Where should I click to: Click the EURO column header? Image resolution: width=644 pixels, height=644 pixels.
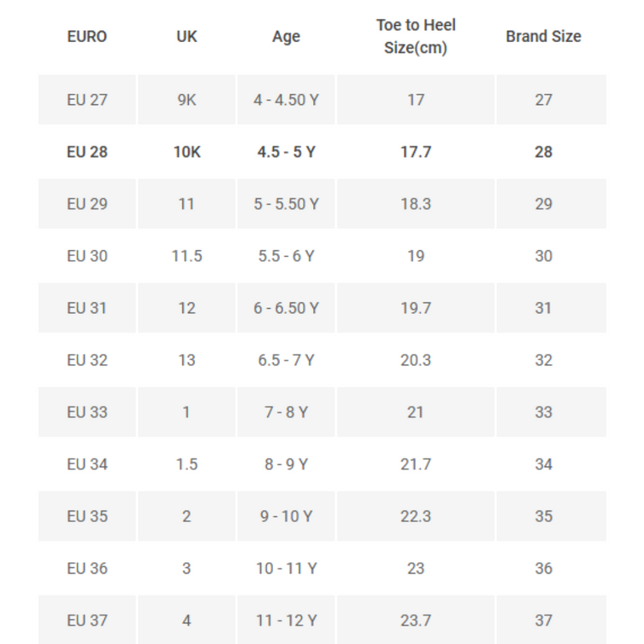coord(87,37)
